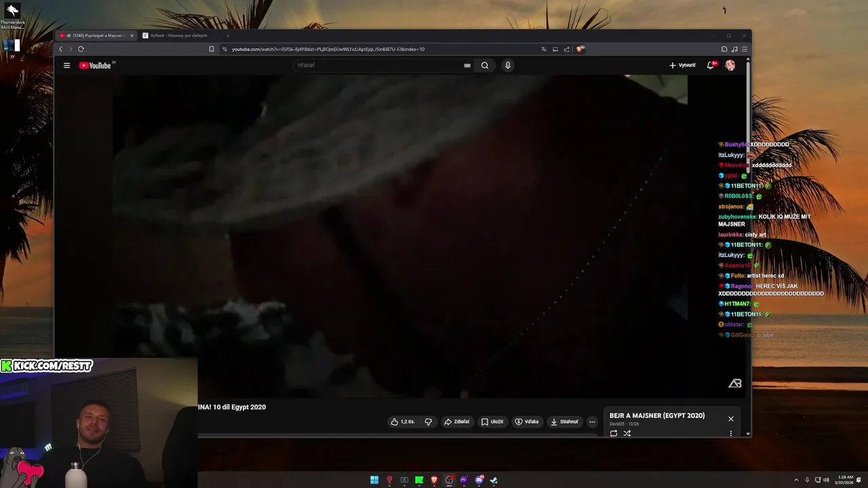This screenshot has height=488, width=868.
Task: Bookmark the page via the address bar icon
Action: coord(212,49)
